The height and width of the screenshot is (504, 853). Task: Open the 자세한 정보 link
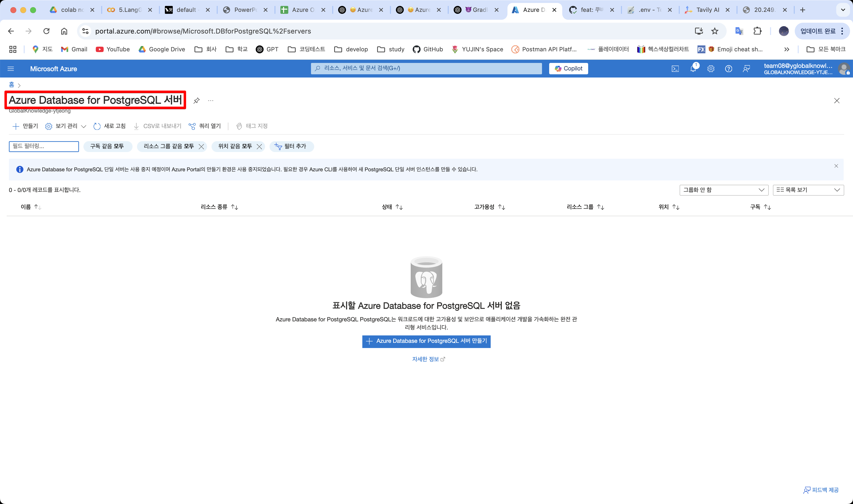[428, 359]
